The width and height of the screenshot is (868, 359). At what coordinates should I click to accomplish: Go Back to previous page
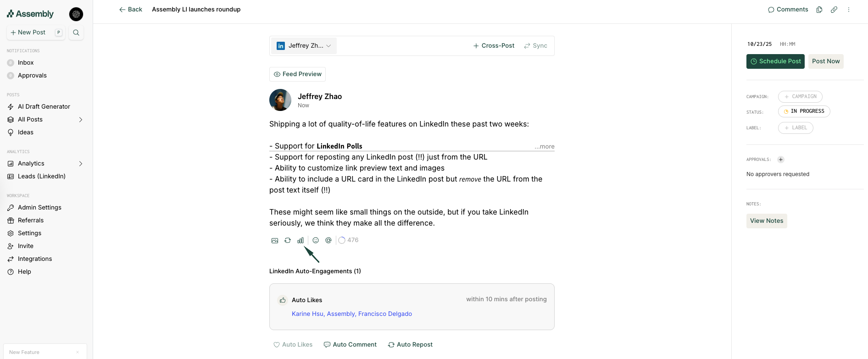pyautogui.click(x=131, y=10)
